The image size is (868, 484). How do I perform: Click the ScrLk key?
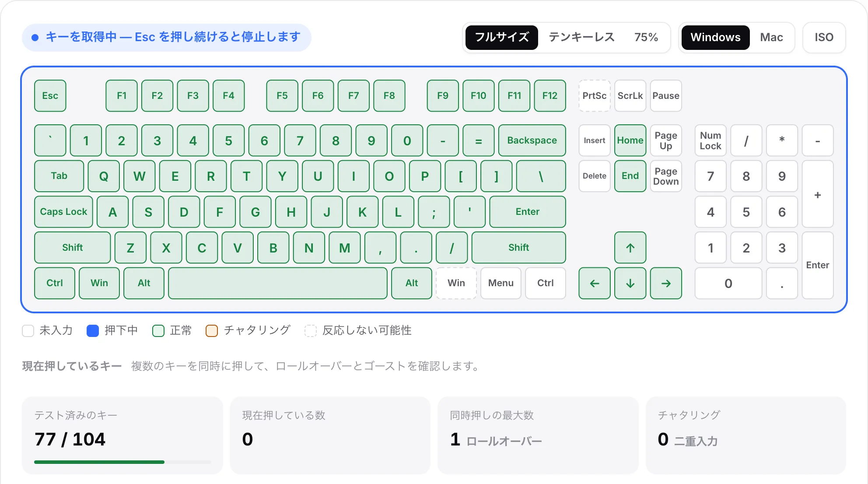(x=630, y=96)
